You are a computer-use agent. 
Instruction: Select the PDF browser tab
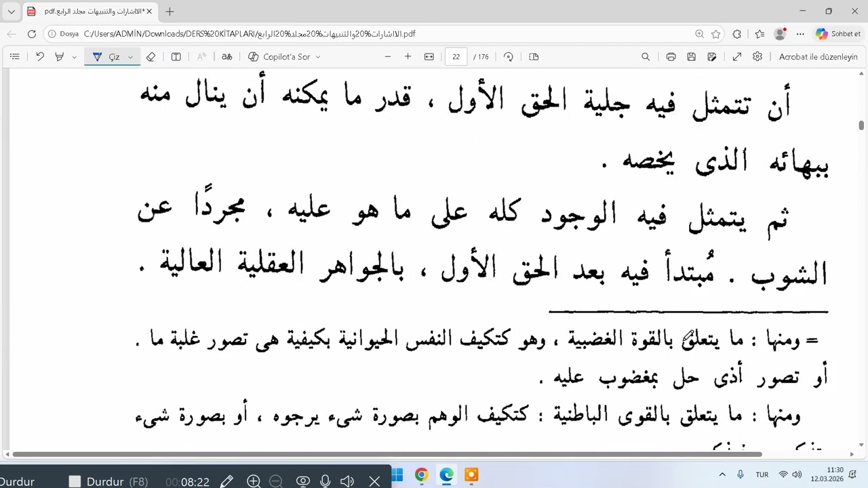[90, 12]
